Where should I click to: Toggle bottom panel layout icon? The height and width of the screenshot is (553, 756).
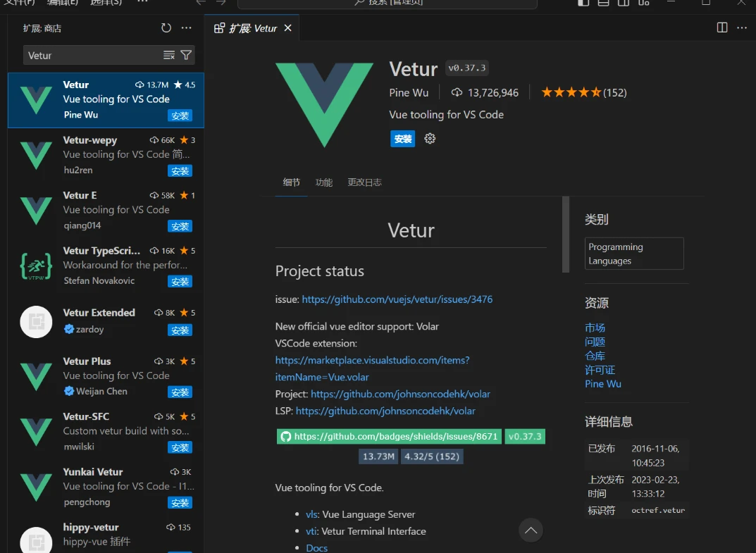pos(603,2)
